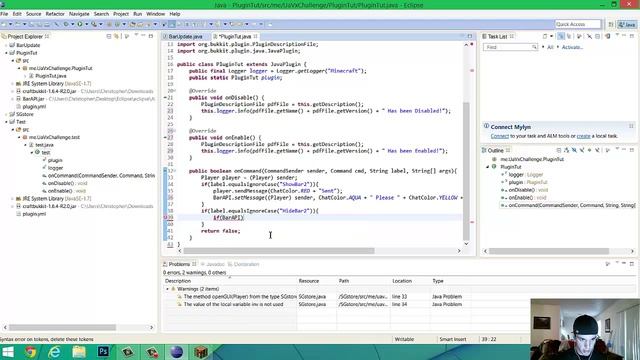Click the Connect link in Mylyn
The width and height of the screenshot is (640, 360).
pos(500,136)
